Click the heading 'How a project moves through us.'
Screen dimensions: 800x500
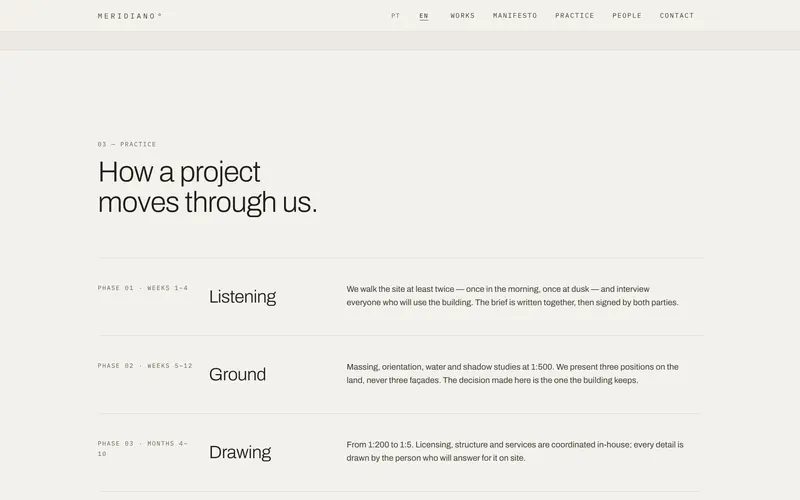(208, 187)
